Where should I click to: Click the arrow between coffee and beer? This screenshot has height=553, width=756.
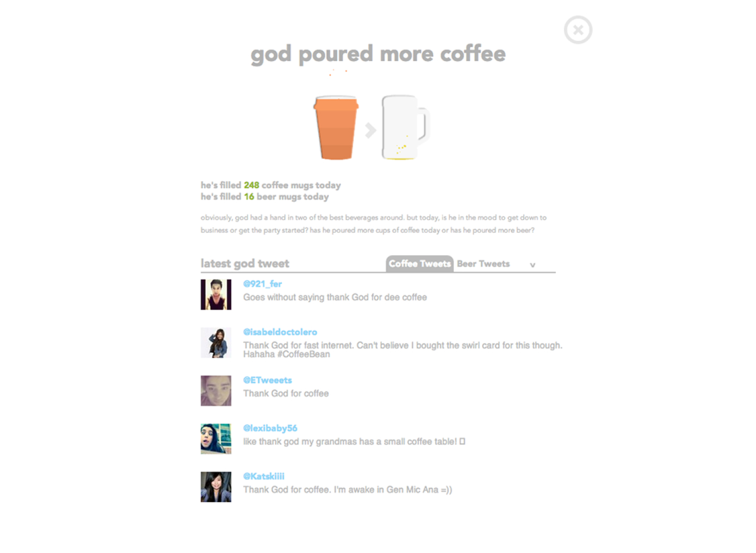pyautogui.click(x=370, y=130)
